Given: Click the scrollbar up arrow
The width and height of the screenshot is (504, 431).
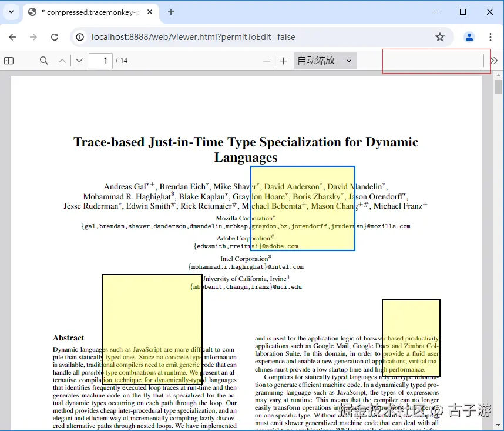Looking at the screenshot, I should (498, 75).
